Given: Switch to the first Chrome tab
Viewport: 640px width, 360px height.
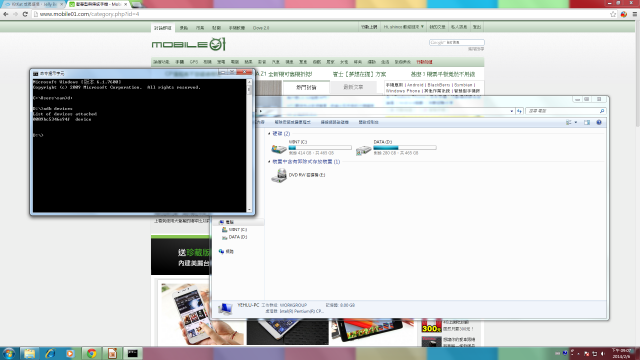Looking at the screenshot, I should pyautogui.click(x=33, y=4).
